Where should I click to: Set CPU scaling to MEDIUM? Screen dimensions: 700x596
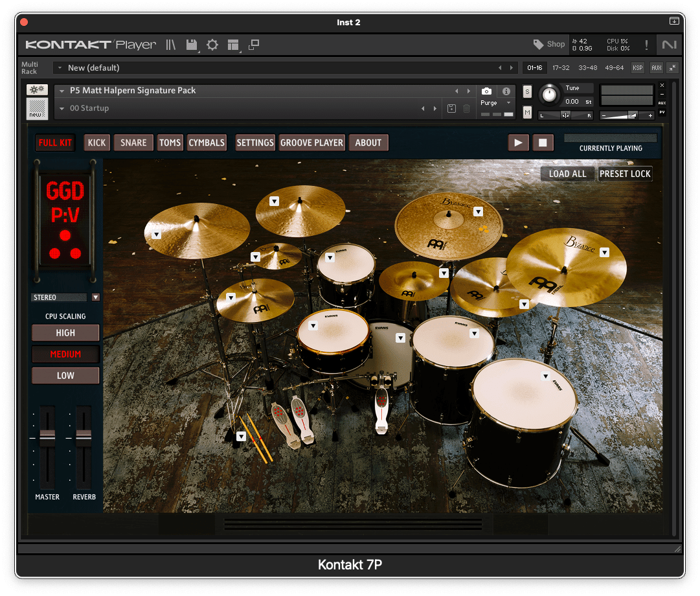[65, 354]
